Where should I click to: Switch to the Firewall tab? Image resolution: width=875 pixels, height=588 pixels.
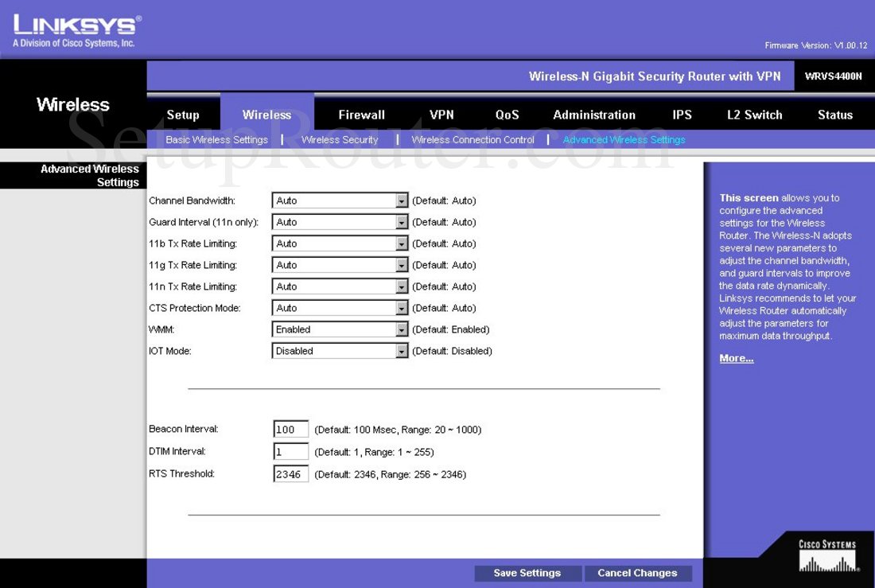point(361,115)
